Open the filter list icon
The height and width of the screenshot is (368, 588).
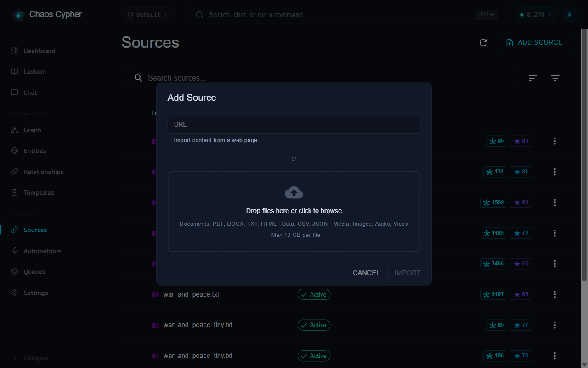555,78
